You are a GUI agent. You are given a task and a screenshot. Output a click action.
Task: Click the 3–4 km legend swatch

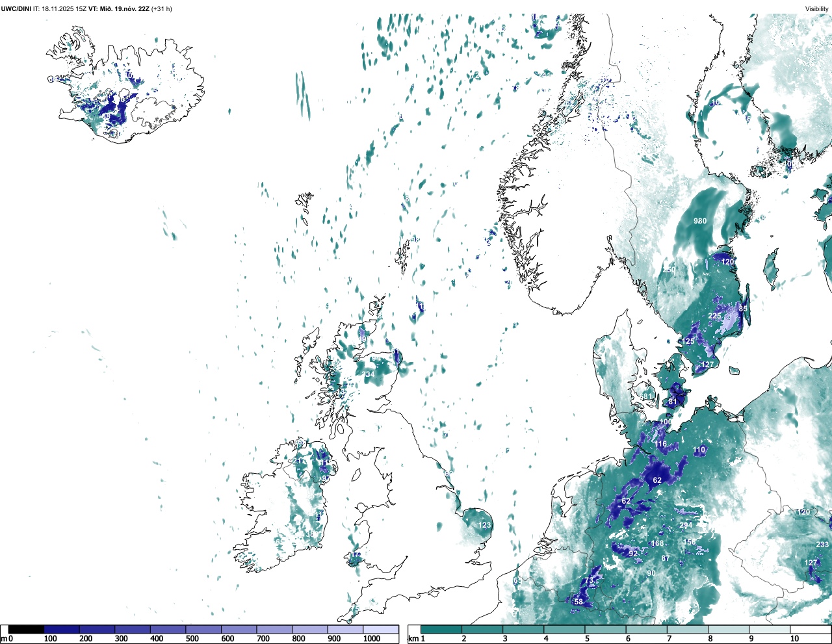pos(523,629)
